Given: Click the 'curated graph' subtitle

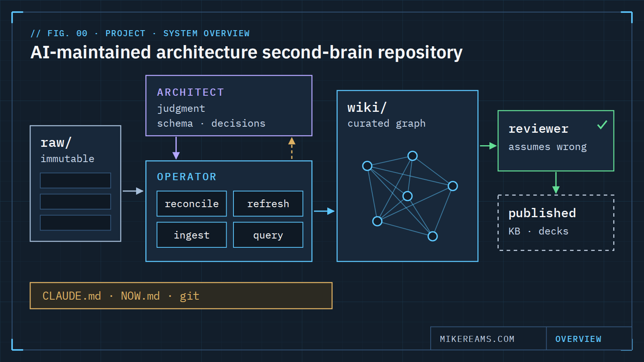Looking at the screenshot, I should [386, 123].
